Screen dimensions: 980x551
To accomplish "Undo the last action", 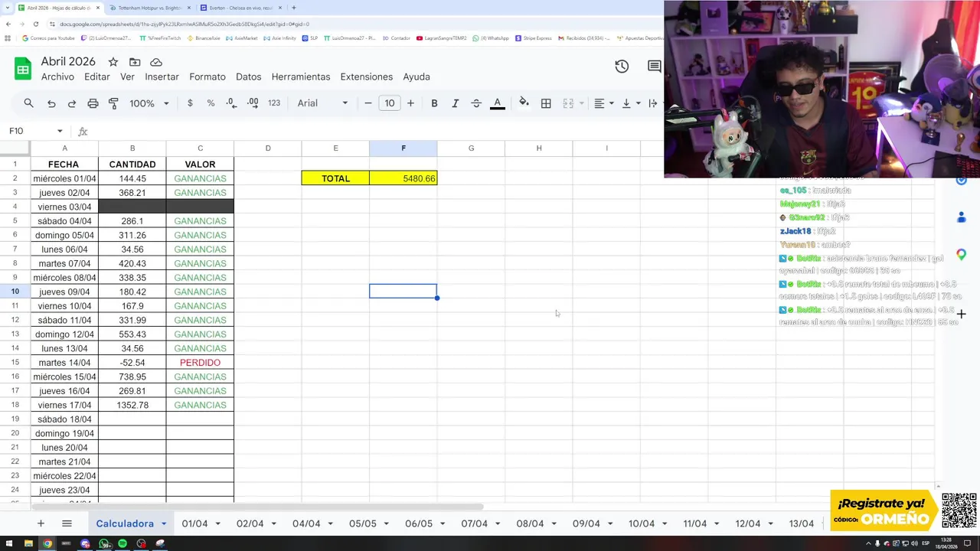I will [x=51, y=103].
